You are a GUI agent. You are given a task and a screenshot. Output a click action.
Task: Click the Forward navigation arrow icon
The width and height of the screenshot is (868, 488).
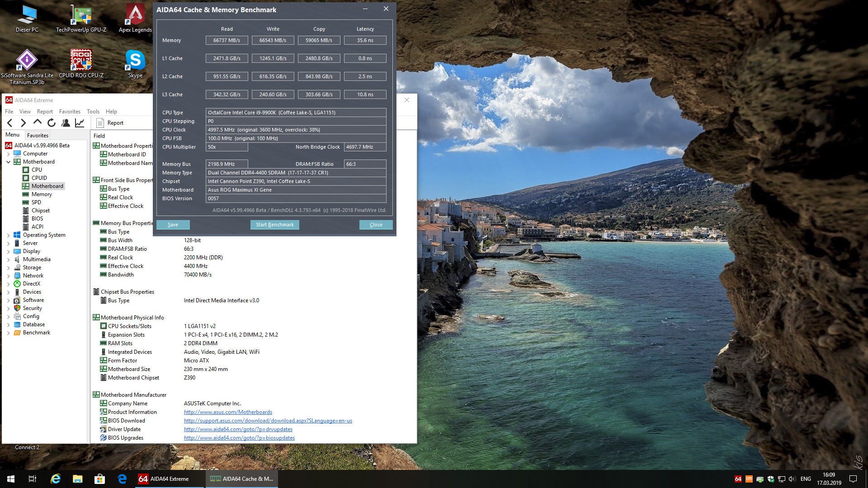(x=24, y=123)
